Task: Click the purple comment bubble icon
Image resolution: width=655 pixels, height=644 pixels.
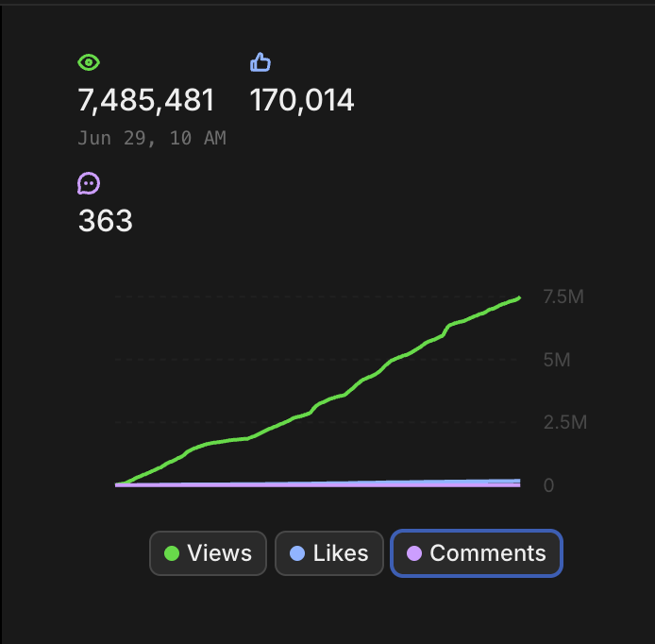Action: pos(89,183)
